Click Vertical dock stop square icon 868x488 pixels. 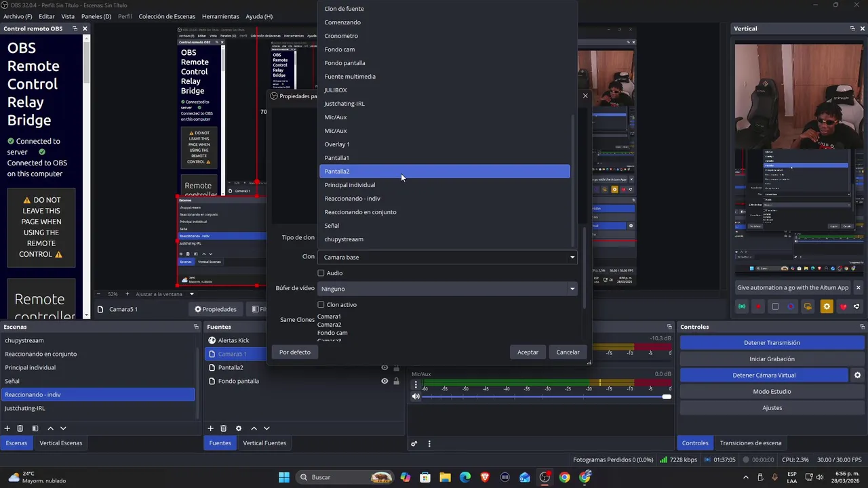point(775,306)
